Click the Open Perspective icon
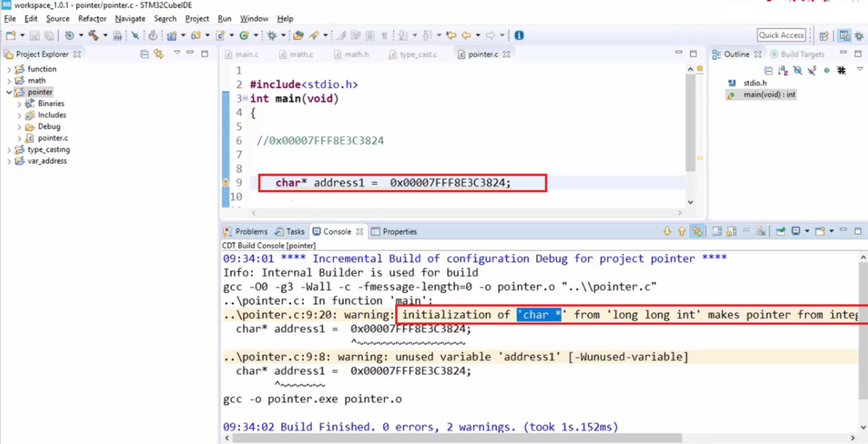The height and width of the screenshot is (444, 868). tap(824, 36)
